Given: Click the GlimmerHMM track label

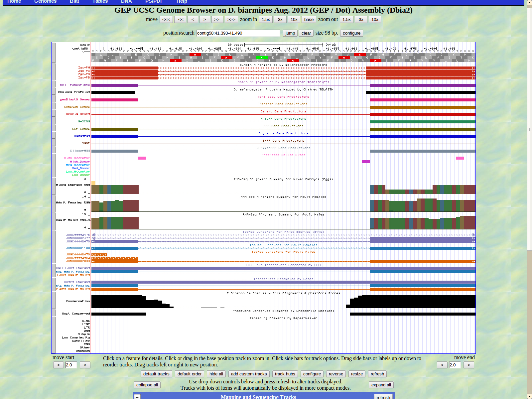Looking at the screenshot, I should pos(80,151).
